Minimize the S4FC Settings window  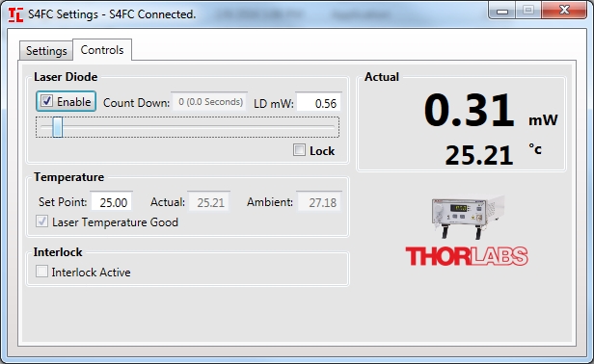502,11
